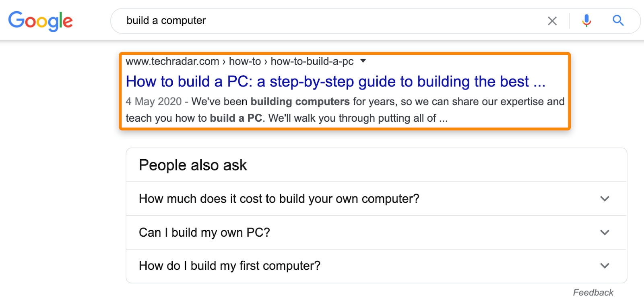644x308 pixels.
Task: Click the '4 May 2020' result date
Action: pyautogui.click(x=154, y=102)
